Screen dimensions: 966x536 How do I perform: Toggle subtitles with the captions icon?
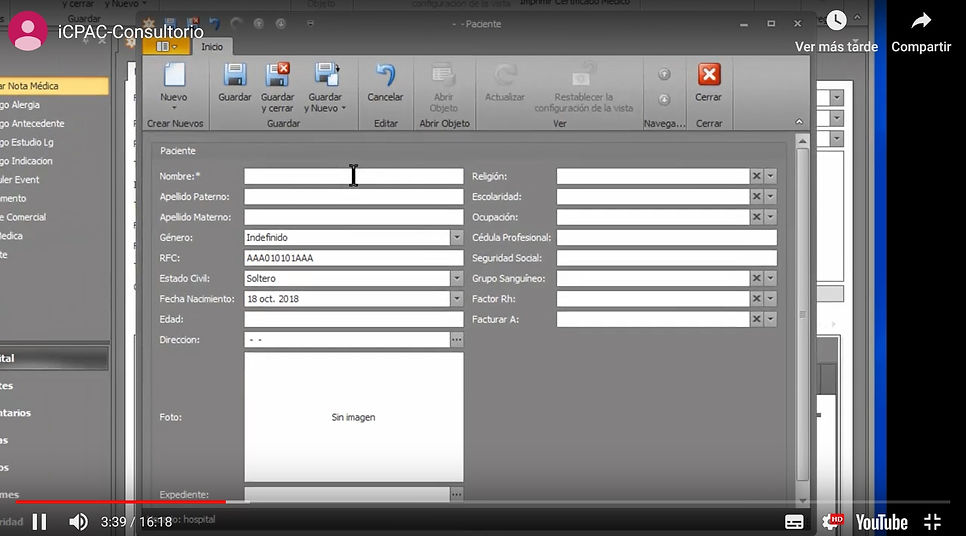click(794, 522)
